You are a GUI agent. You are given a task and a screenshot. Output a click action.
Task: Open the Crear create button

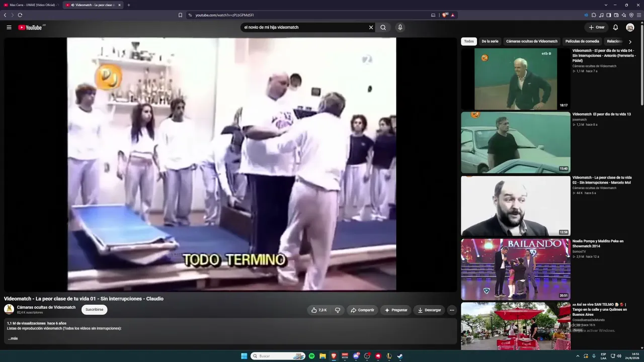pyautogui.click(x=596, y=28)
